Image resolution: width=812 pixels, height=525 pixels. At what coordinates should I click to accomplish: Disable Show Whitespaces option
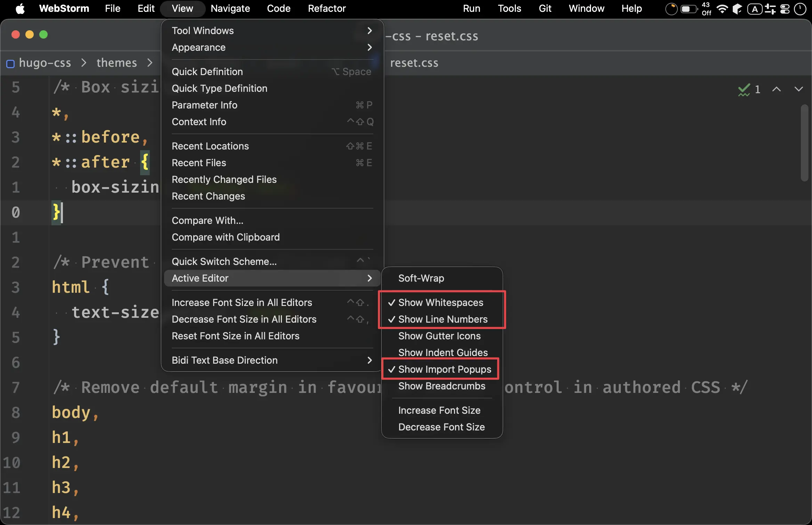pos(440,302)
